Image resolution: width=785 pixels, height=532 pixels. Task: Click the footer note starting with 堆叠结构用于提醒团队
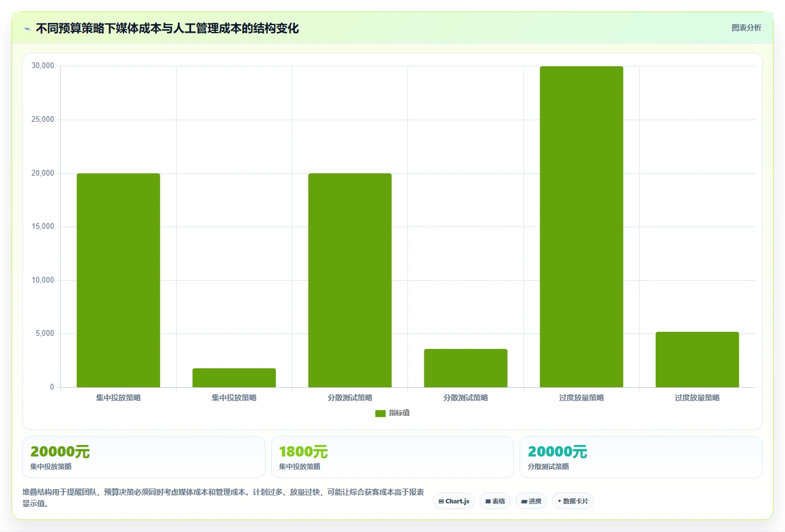click(224, 498)
